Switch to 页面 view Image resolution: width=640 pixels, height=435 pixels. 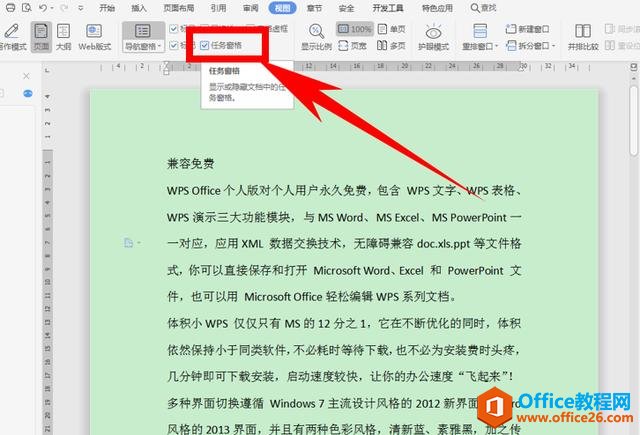tap(41, 36)
